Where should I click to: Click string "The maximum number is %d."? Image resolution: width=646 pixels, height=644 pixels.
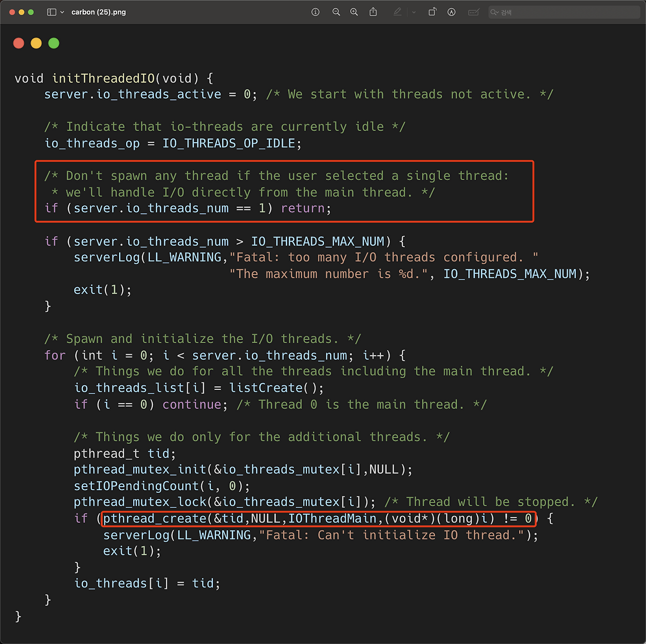tap(329, 274)
